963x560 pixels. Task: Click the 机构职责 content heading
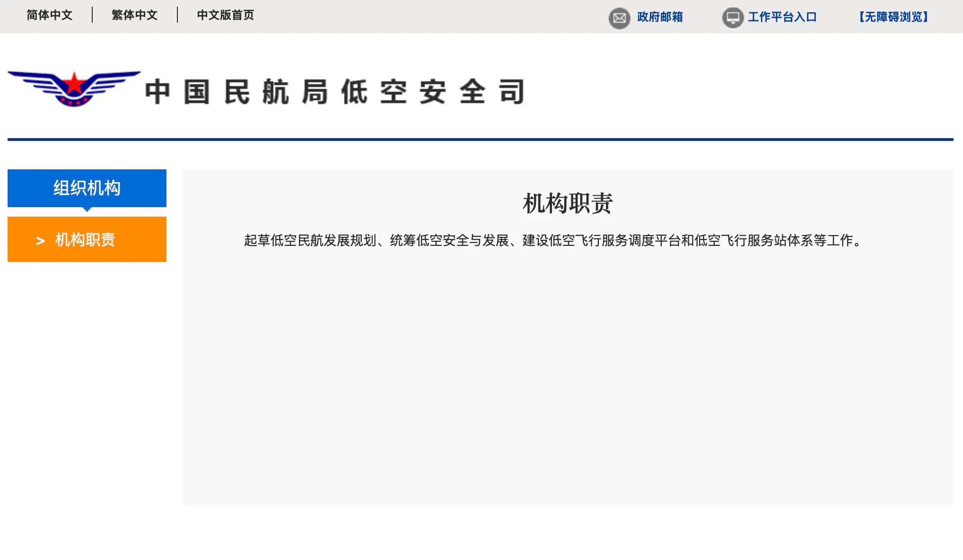pos(568,203)
